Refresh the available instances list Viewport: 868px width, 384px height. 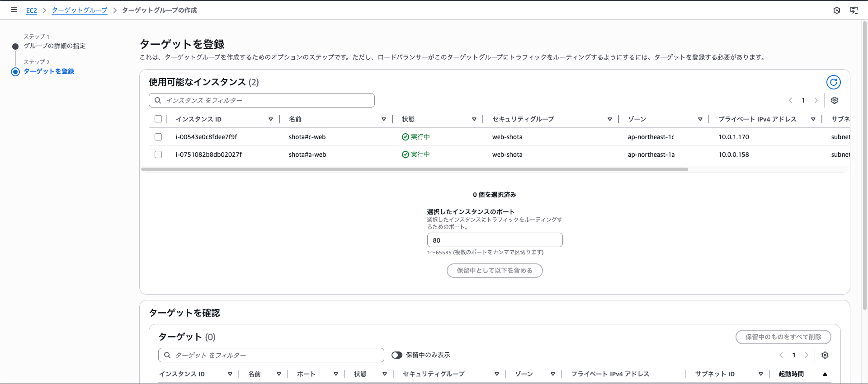coord(833,82)
